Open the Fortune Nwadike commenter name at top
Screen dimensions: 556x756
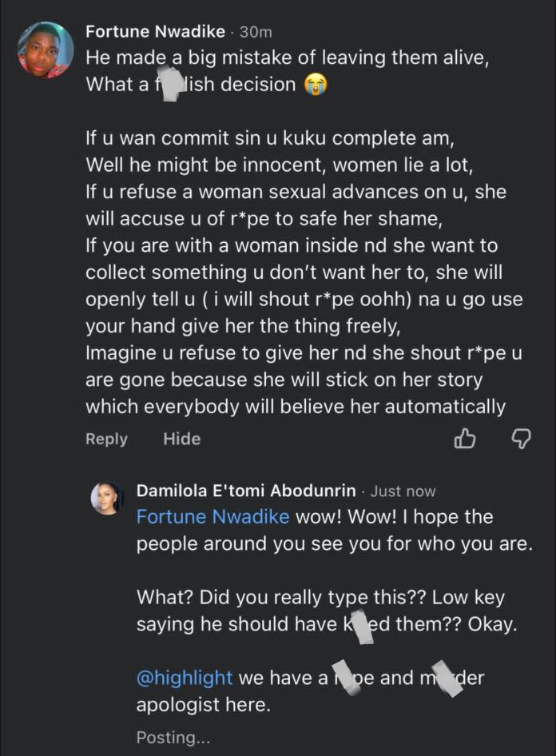pyautogui.click(x=155, y=32)
